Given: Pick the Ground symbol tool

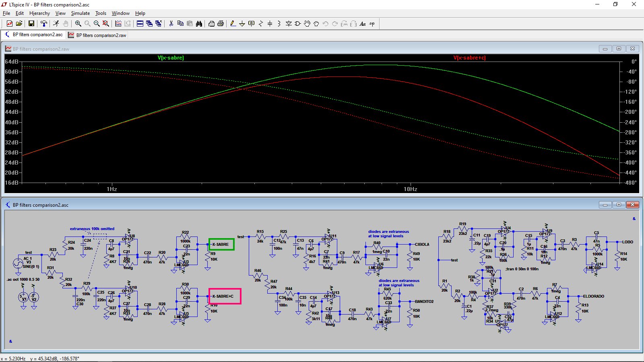Looking at the screenshot, I should [x=242, y=24].
